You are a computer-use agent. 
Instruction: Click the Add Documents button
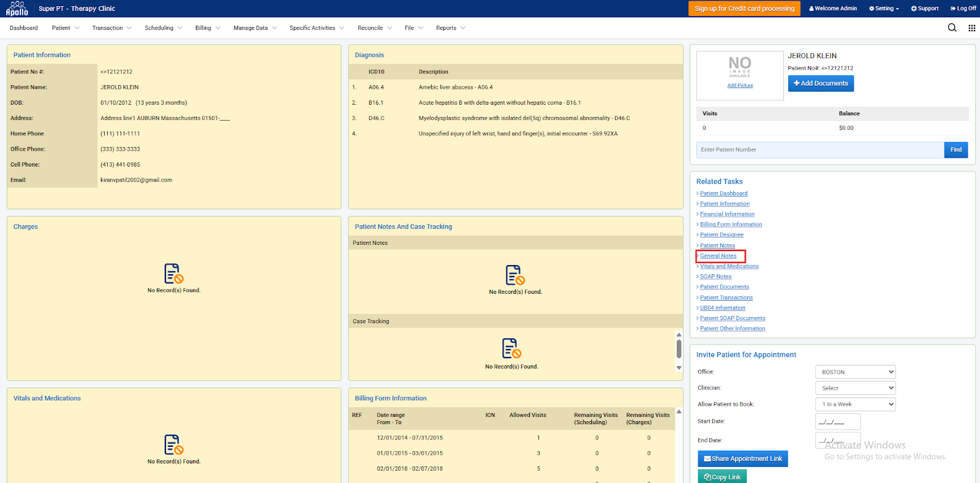coord(821,83)
